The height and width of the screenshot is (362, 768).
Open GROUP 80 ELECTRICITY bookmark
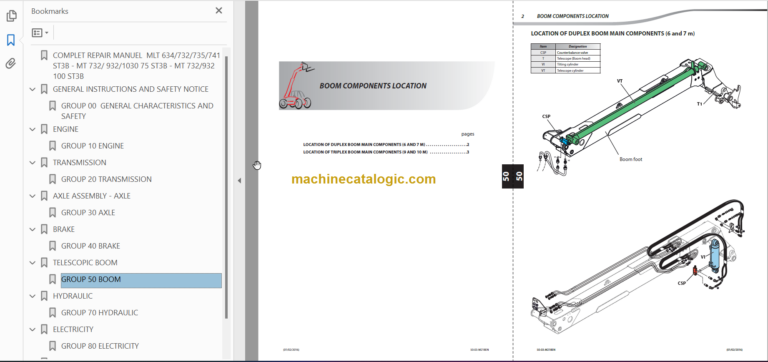[100, 346]
